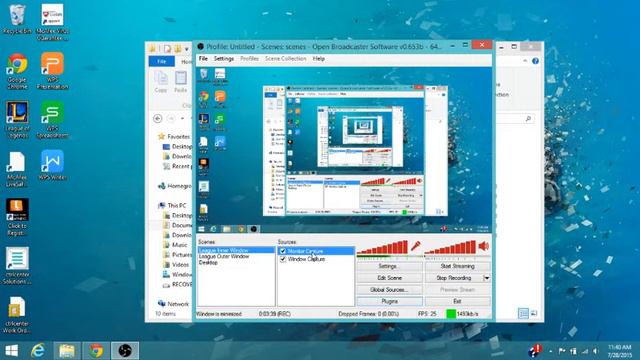Viewport: 640px width, 360px height.
Task: Click the Back arrow in File Explorer
Action: tap(158, 119)
